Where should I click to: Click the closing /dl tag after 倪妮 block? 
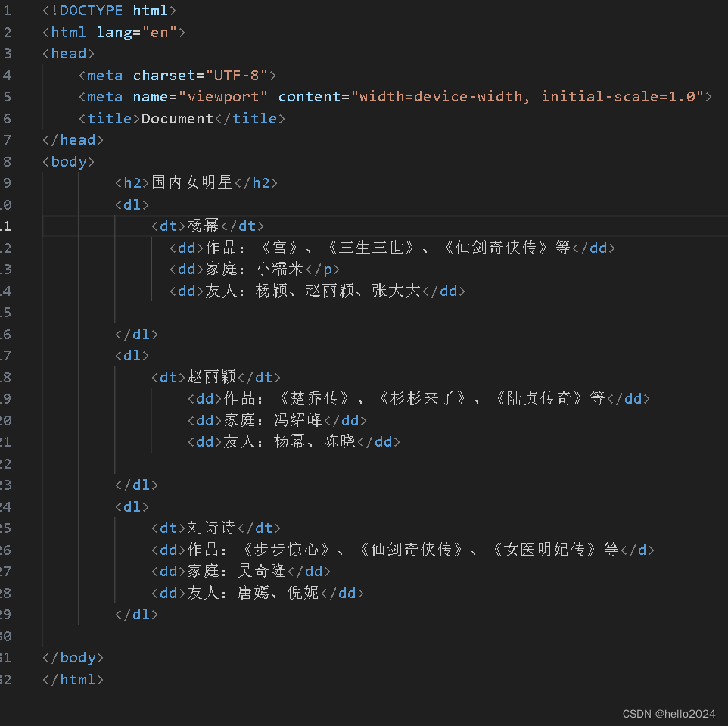point(136,615)
